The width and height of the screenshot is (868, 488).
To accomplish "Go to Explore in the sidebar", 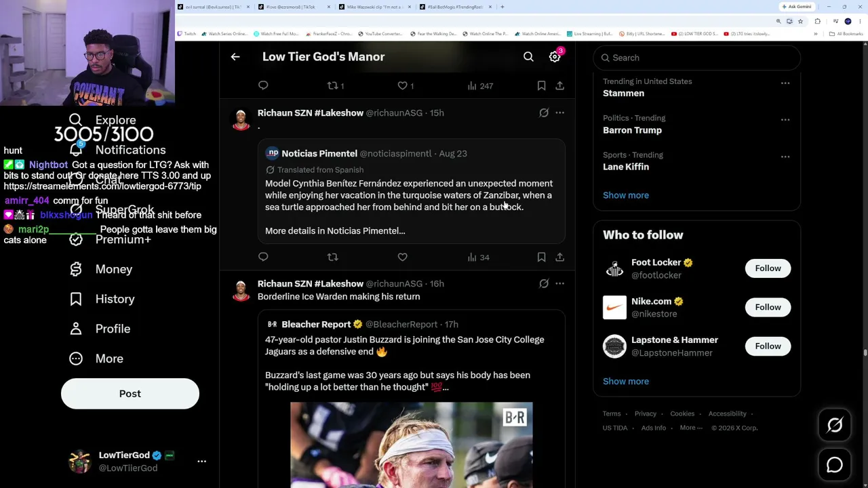I will tap(103, 120).
